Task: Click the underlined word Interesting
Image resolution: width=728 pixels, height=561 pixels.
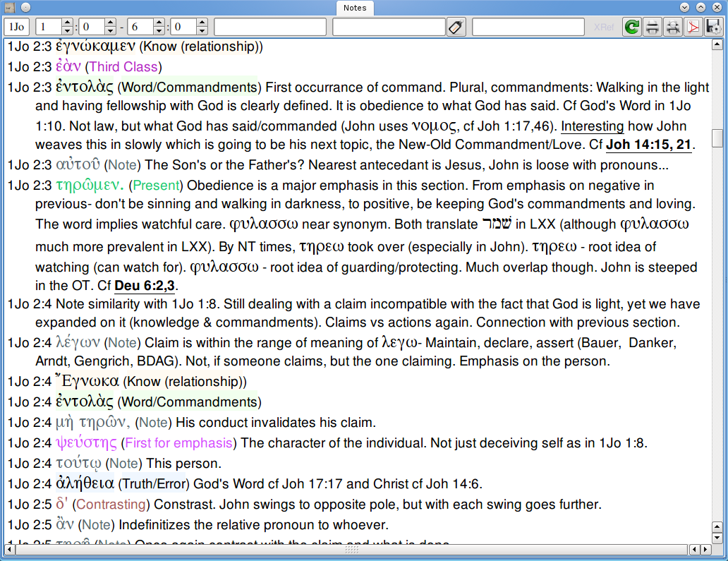Action: [x=593, y=126]
